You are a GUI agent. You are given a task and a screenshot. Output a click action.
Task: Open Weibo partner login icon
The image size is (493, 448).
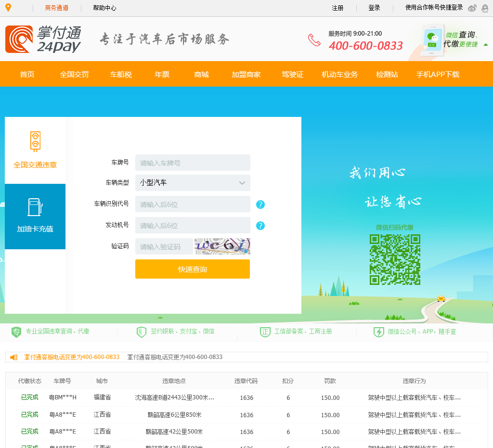pyautogui.click(x=472, y=8)
